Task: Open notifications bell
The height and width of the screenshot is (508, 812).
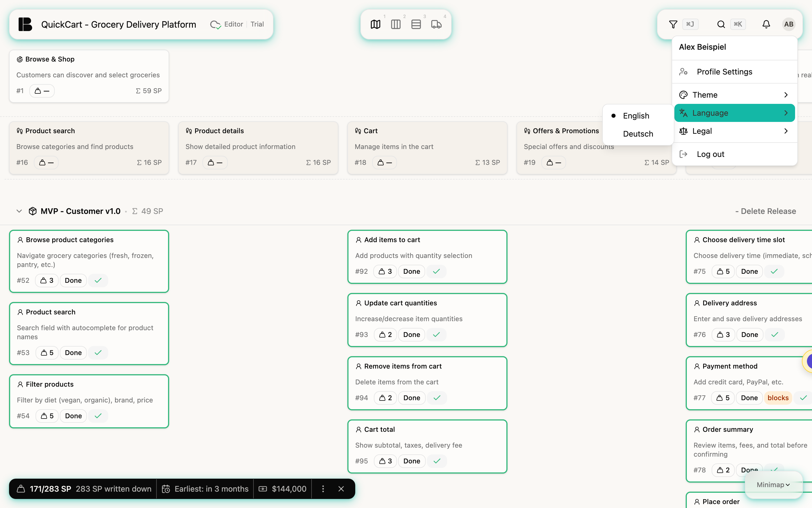Action: (766, 24)
